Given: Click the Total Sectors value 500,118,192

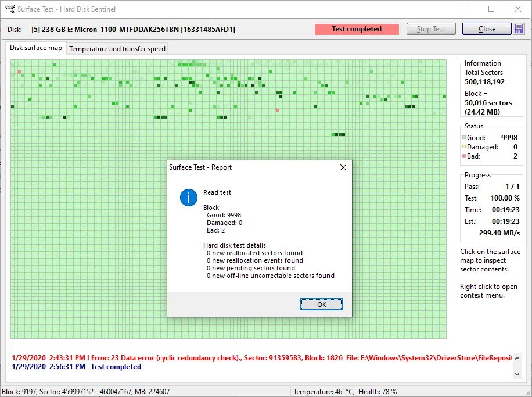Looking at the screenshot, I should [484, 82].
